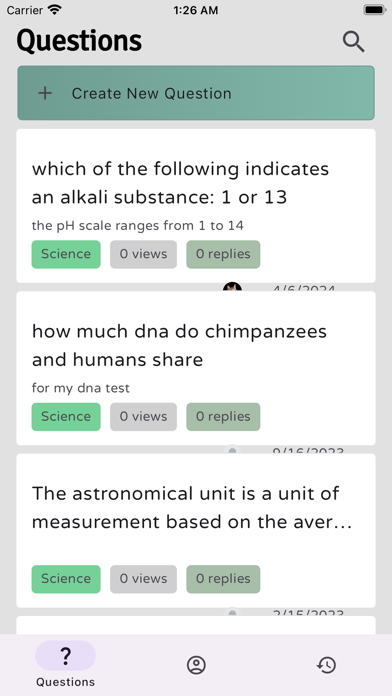The image size is (392, 696).
Task: Tap Science tag on alkali question
Action: [66, 254]
